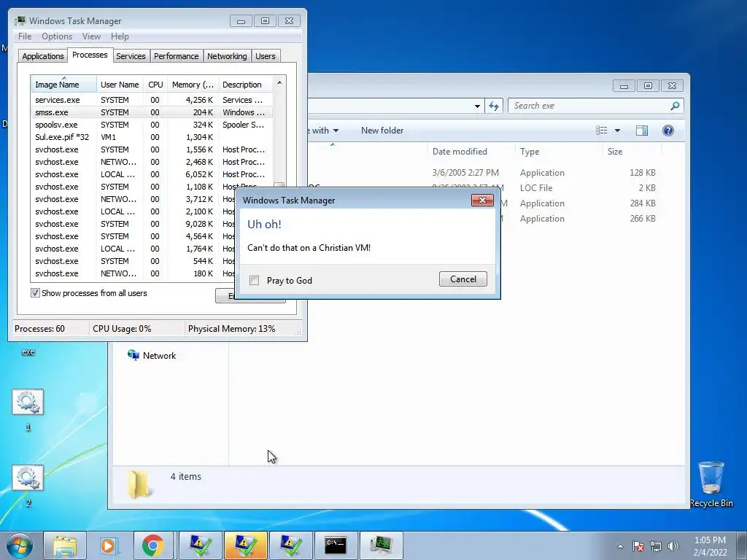Toggle Show processes from all users

(x=35, y=293)
